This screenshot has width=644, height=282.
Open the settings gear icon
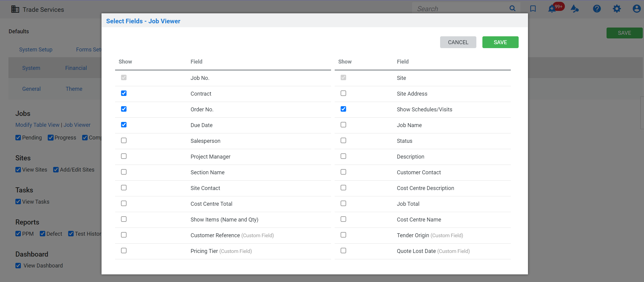pyautogui.click(x=617, y=8)
